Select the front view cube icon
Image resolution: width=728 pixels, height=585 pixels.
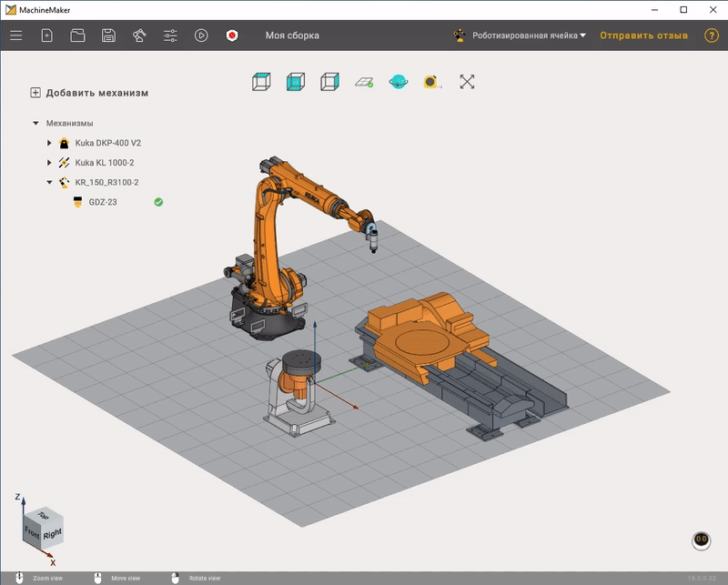pos(295,82)
